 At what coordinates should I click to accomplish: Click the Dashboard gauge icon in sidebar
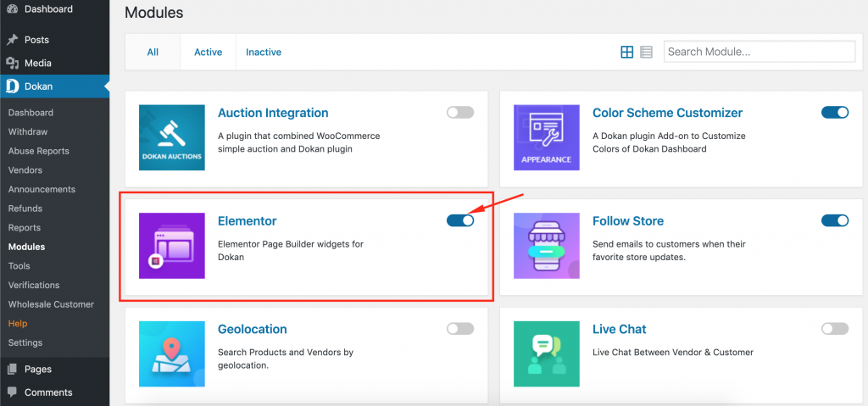[x=12, y=9]
